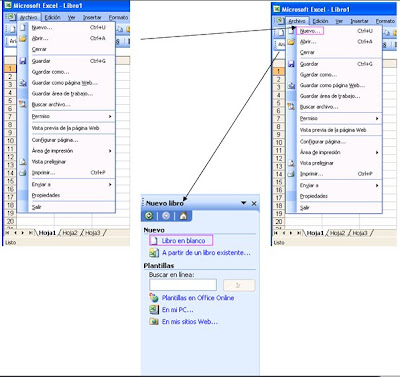Choose Propiedades in right window menu
The width and height of the screenshot is (400, 377).
pos(314,196)
